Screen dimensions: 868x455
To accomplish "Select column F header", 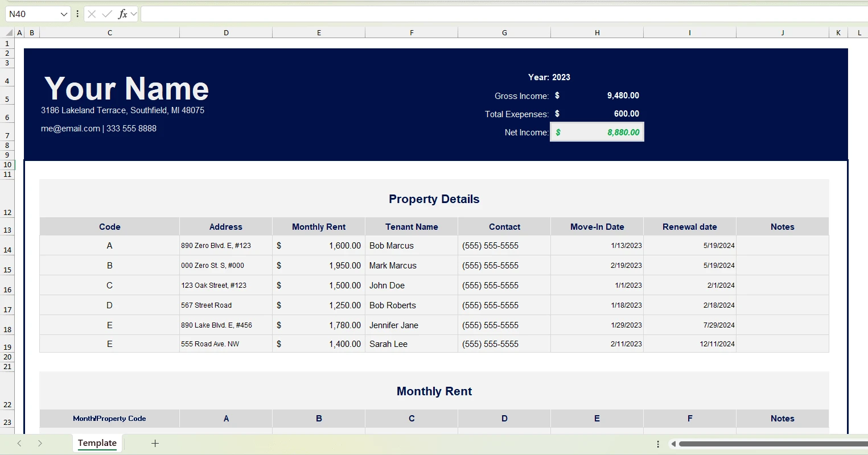I will 412,33.
